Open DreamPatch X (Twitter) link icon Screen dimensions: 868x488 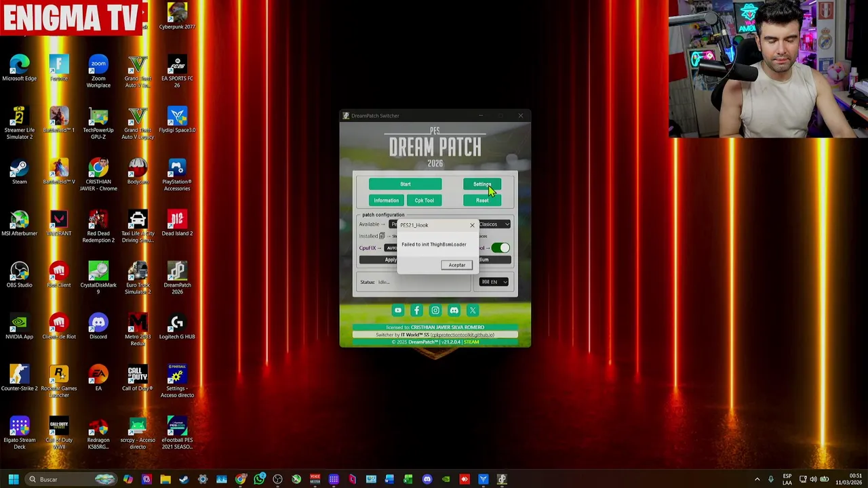point(473,310)
